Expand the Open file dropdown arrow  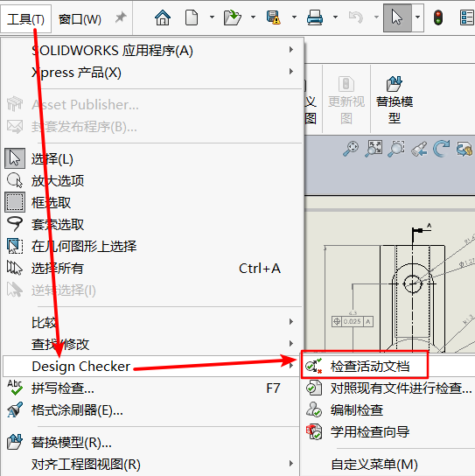pyautogui.click(x=253, y=17)
